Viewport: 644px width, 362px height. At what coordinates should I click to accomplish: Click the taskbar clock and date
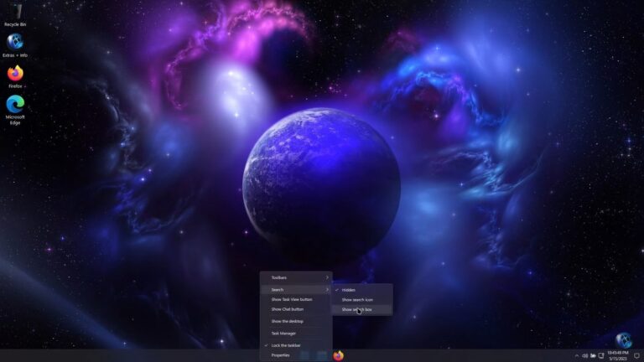pos(618,355)
